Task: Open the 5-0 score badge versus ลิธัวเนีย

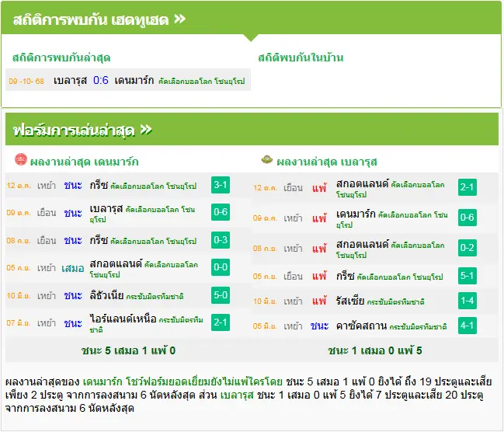Action: [x=221, y=295]
